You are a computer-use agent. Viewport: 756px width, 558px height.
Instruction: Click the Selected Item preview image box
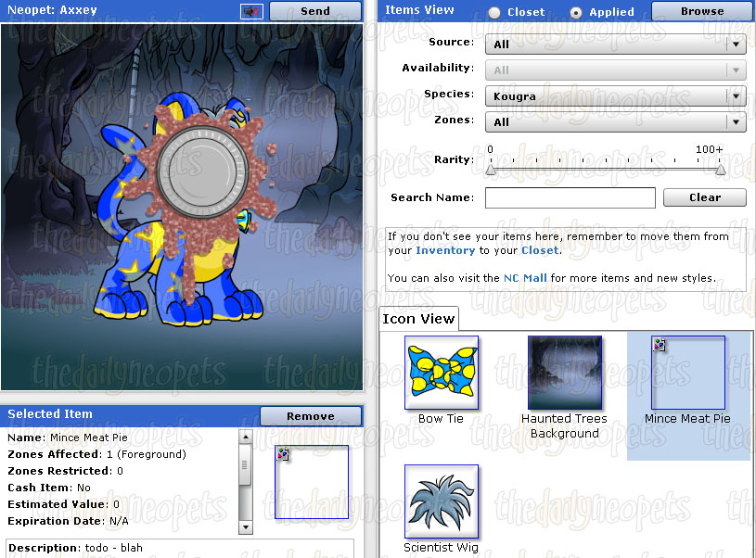pos(312,482)
